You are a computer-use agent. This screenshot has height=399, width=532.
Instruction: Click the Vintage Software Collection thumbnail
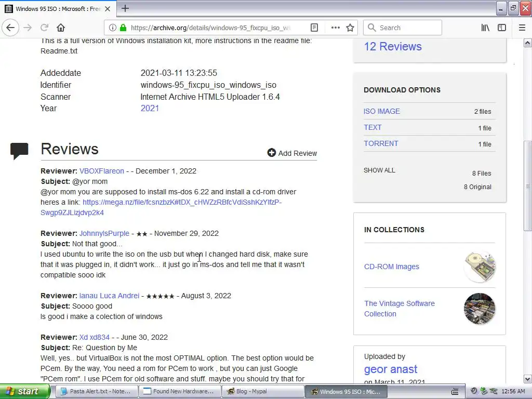coord(480,309)
